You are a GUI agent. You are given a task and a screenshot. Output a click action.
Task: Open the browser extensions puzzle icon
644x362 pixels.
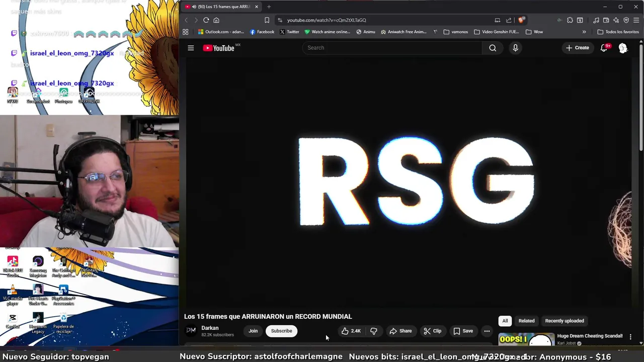(570, 20)
